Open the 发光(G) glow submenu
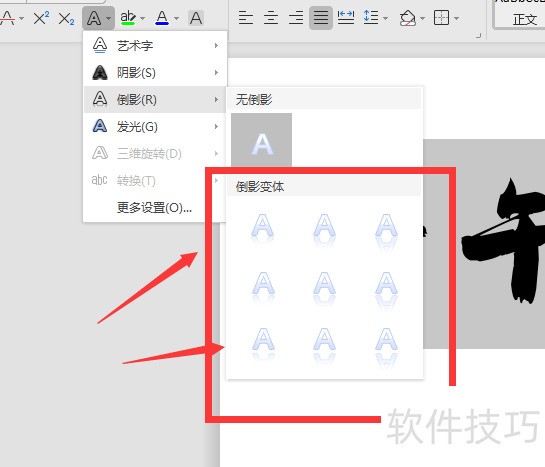Viewport: 545px width, 467px height. coord(155,126)
